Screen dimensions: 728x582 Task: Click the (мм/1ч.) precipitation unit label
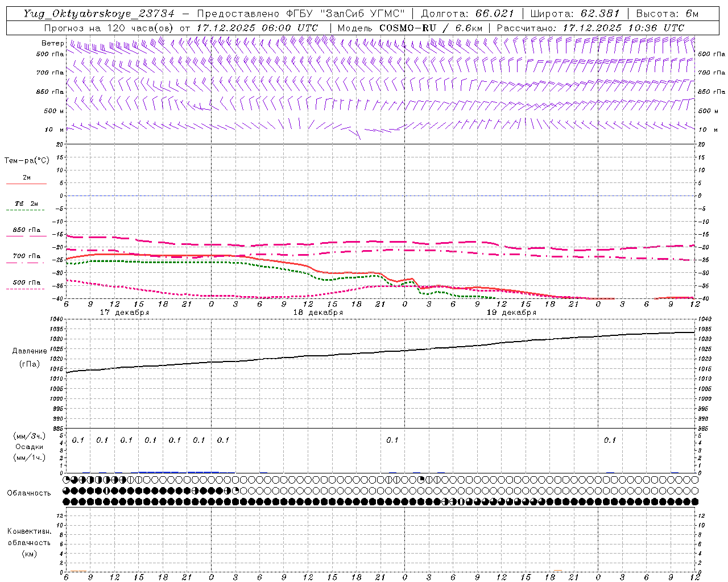coord(29,458)
